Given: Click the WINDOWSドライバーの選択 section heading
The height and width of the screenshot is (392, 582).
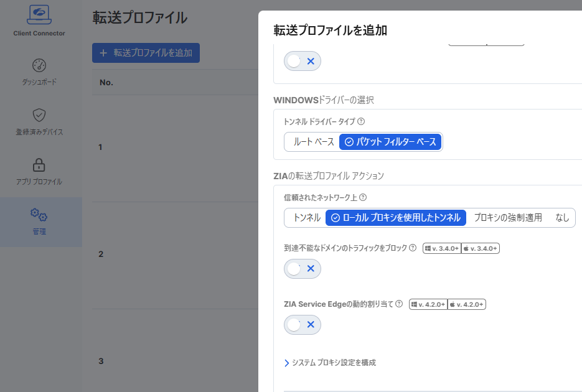Looking at the screenshot, I should click(323, 100).
